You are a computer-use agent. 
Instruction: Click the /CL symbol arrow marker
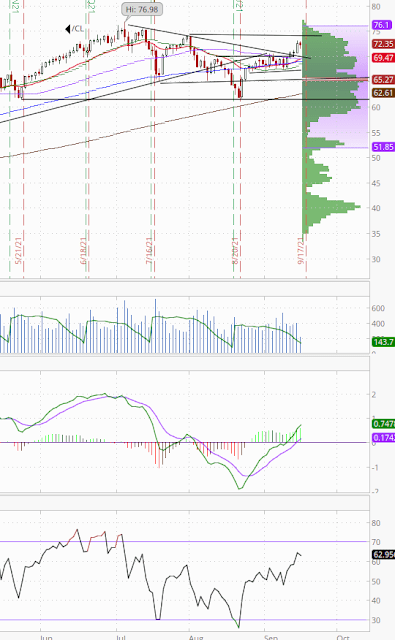(x=68, y=29)
